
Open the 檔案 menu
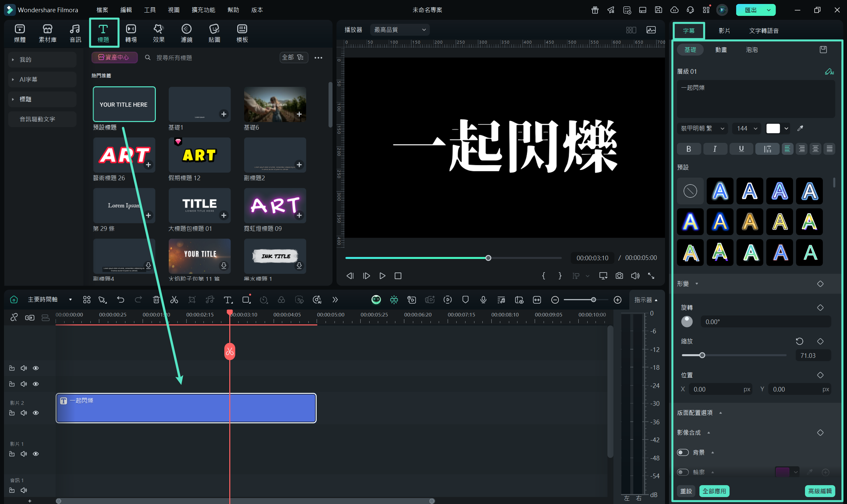click(x=102, y=10)
